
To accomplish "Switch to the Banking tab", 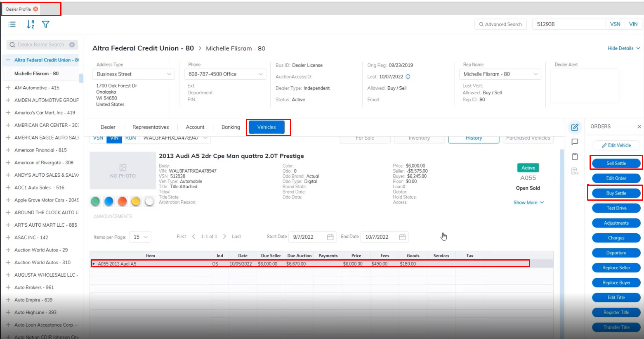I will pyautogui.click(x=231, y=127).
